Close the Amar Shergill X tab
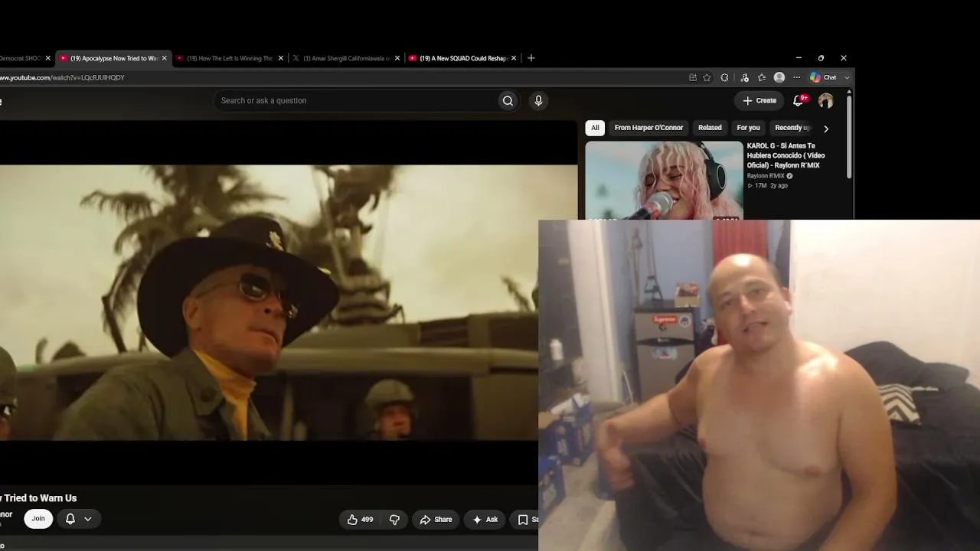Viewport: 980px width, 551px height. pos(397,58)
